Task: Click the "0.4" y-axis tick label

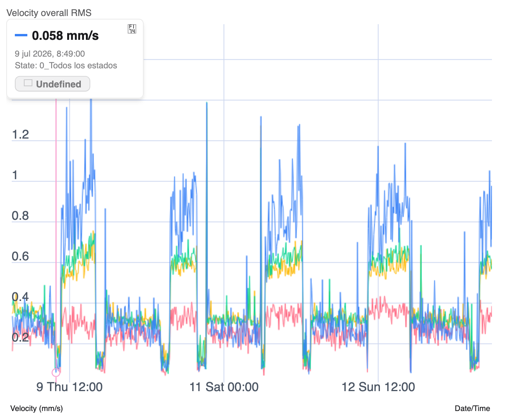Action: (20, 297)
